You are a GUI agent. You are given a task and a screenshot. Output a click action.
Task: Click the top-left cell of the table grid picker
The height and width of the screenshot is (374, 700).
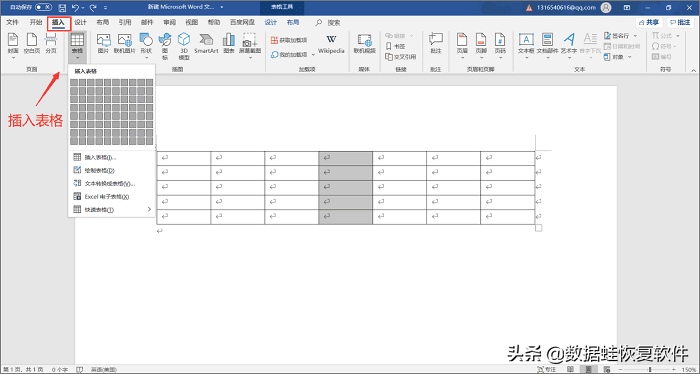(x=74, y=83)
